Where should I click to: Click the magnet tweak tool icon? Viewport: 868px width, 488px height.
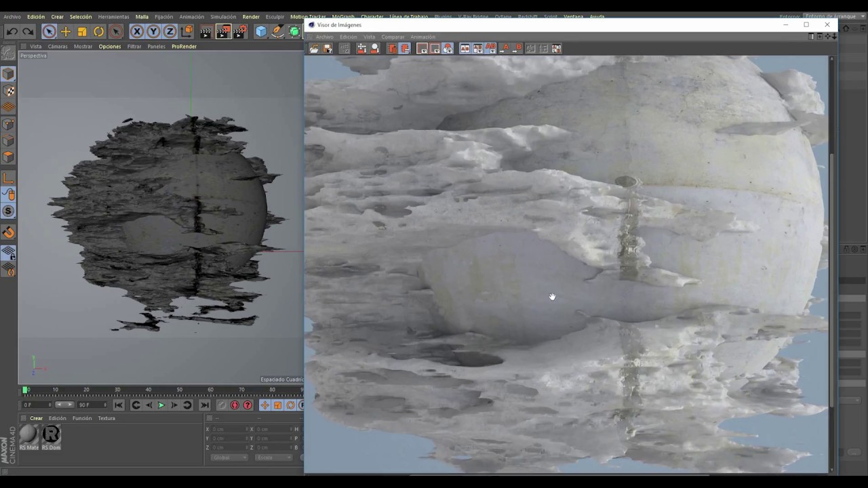coord(8,232)
